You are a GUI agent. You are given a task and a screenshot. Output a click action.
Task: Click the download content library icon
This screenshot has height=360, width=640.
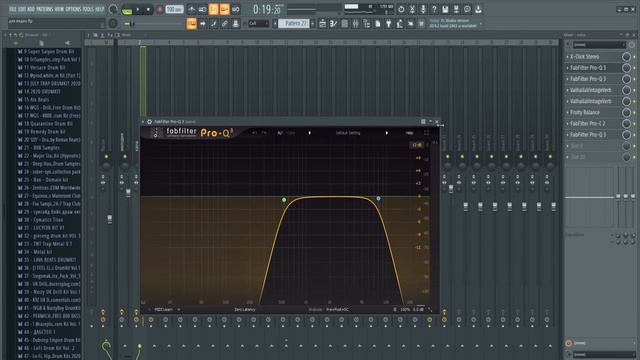478,9
